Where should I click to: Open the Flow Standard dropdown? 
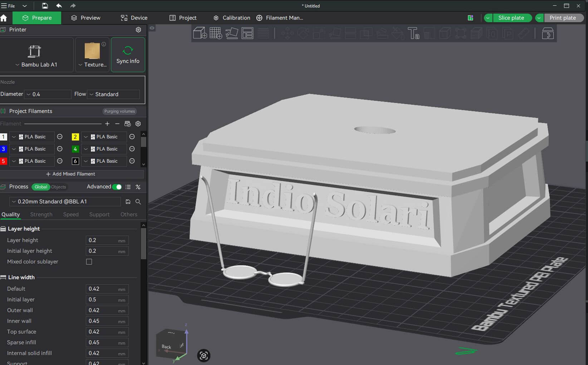tap(113, 94)
